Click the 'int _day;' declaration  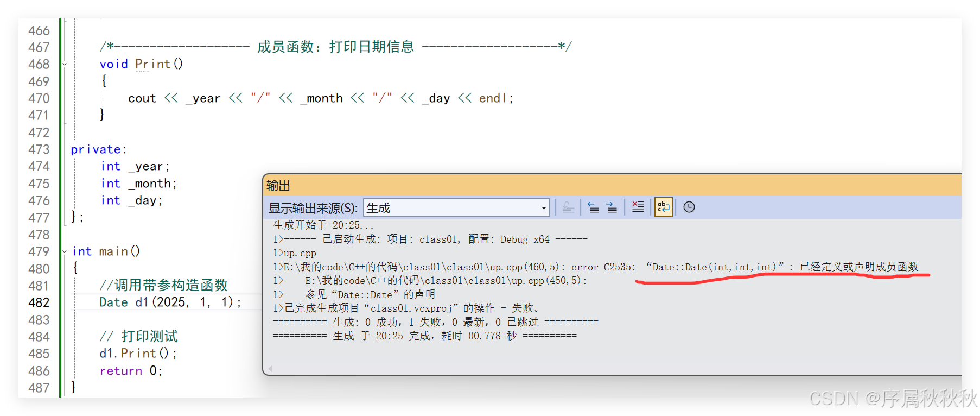click(x=131, y=200)
